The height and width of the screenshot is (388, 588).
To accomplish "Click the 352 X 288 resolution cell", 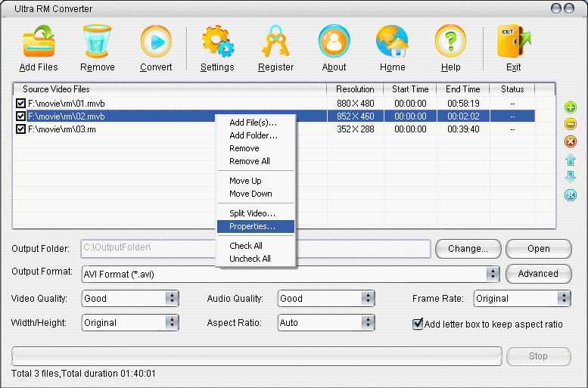I will 355,129.
